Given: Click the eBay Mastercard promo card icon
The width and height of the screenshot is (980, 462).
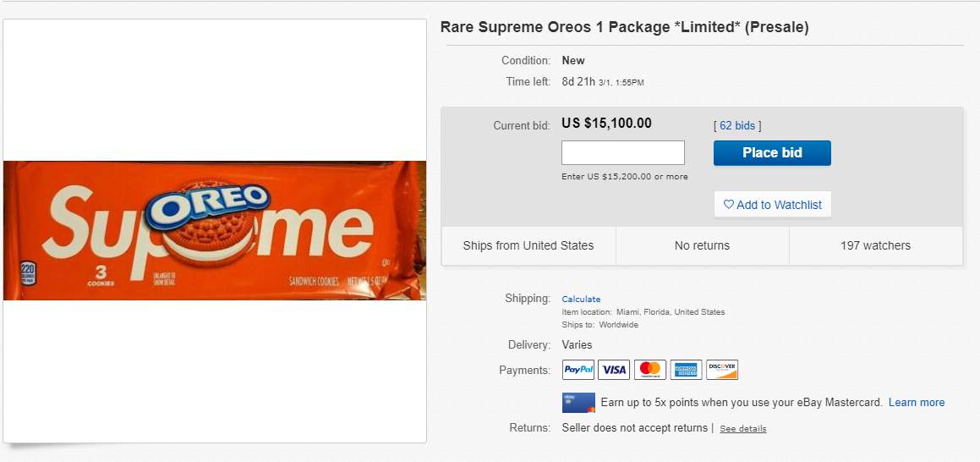Looking at the screenshot, I should click(x=578, y=403).
